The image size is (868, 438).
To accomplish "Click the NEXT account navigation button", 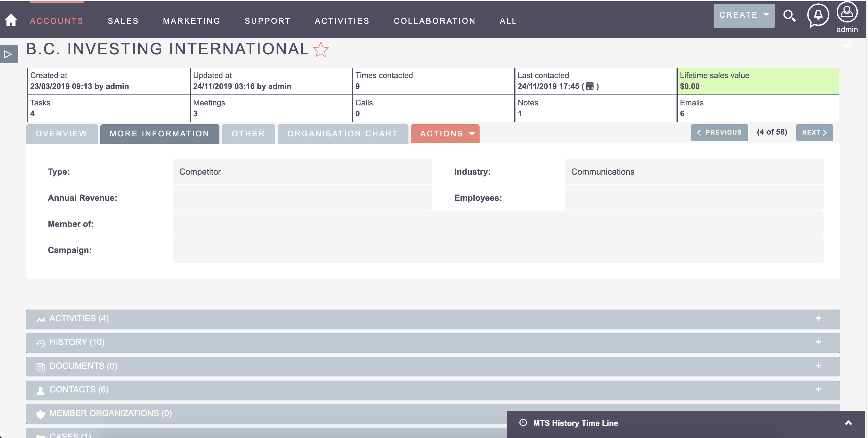I will (815, 132).
